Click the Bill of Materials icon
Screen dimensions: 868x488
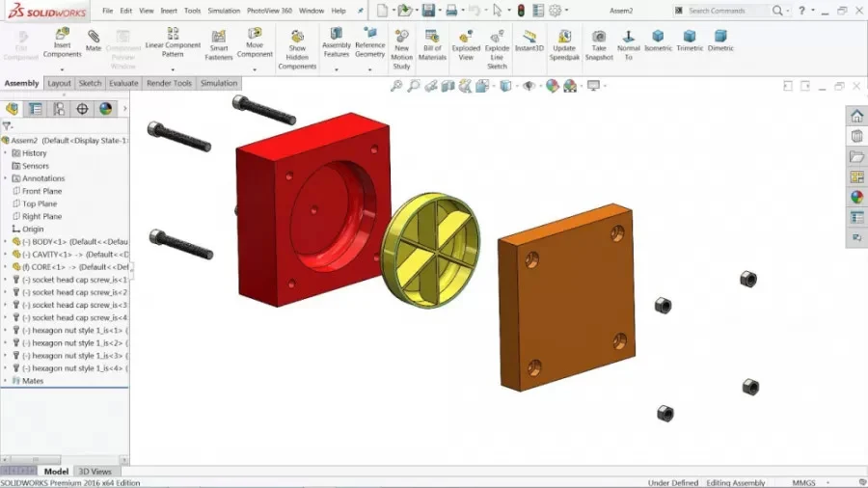(x=432, y=44)
